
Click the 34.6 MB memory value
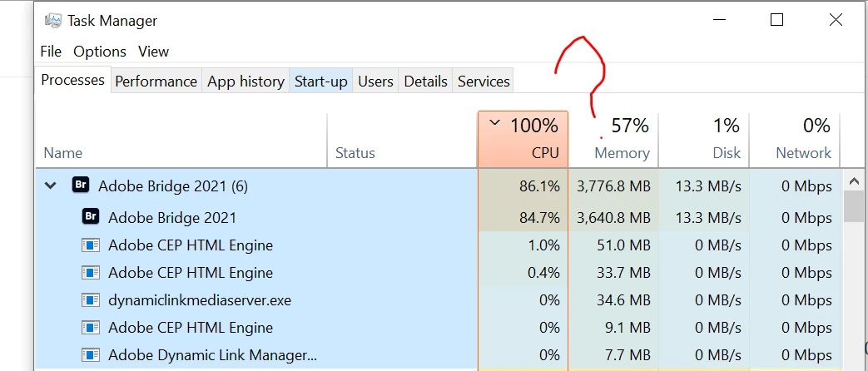coord(622,300)
